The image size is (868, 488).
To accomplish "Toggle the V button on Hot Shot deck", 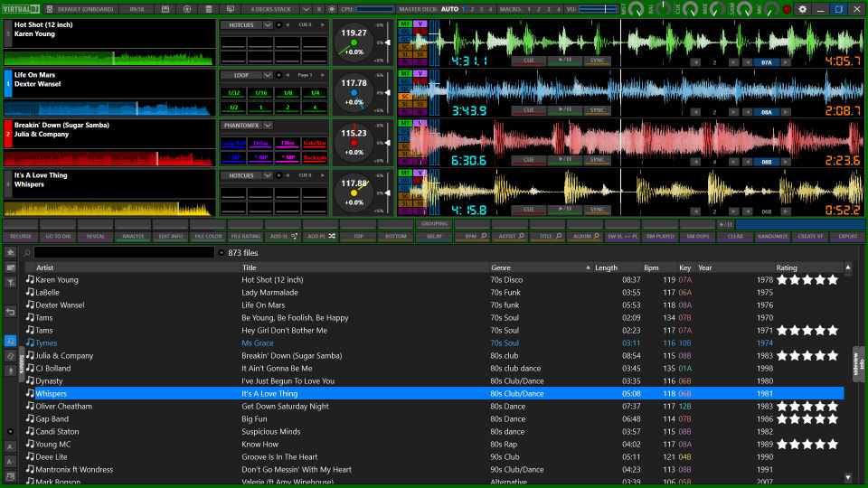I will 420,23.
